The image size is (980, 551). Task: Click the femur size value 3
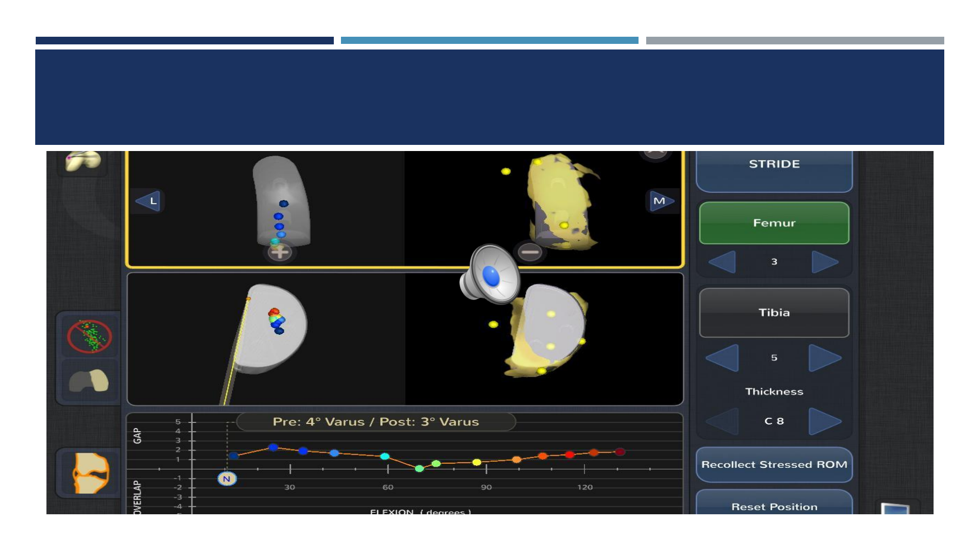click(774, 262)
